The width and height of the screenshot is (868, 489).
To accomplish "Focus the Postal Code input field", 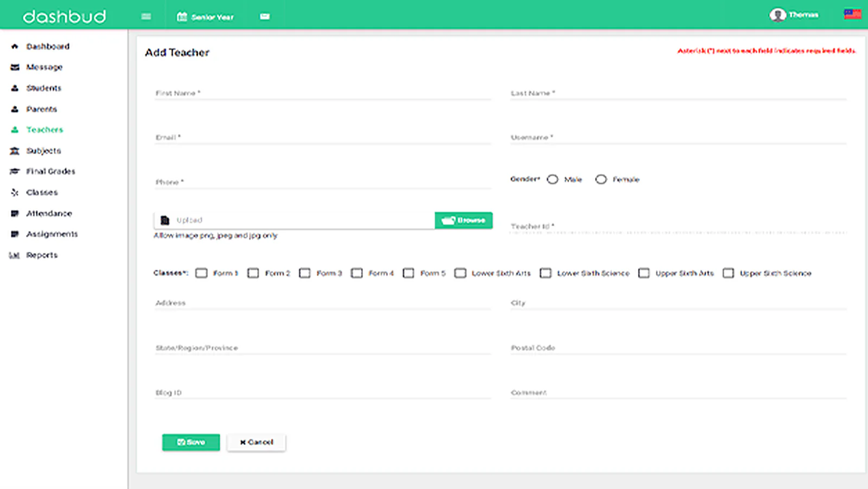I will click(x=678, y=347).
